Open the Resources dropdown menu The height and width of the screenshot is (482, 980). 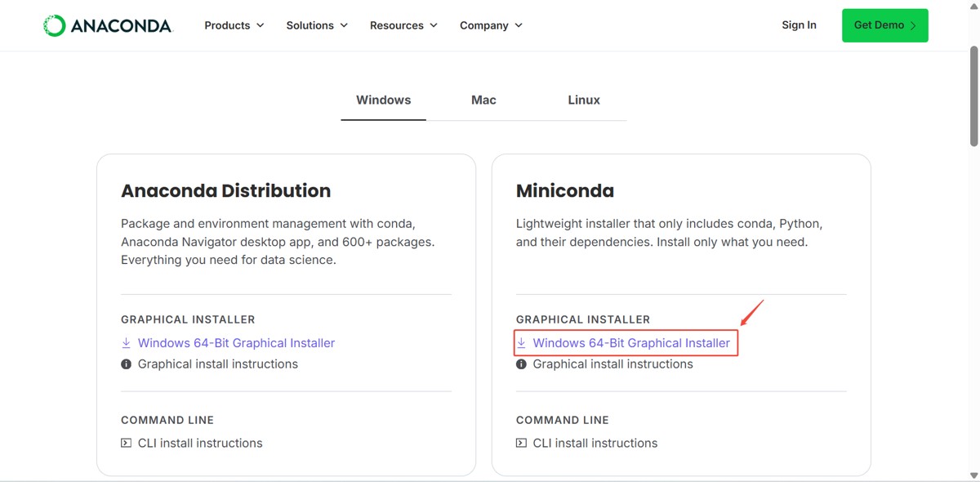point(403,25)
